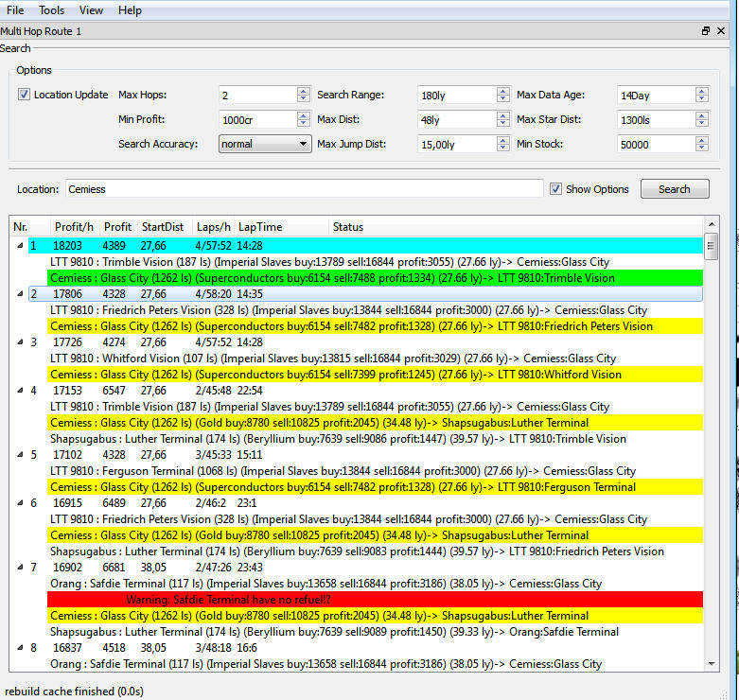Adjust the Max Data Age spinner arrows
This screenshot has height=700, width=739.
point(702,95)
